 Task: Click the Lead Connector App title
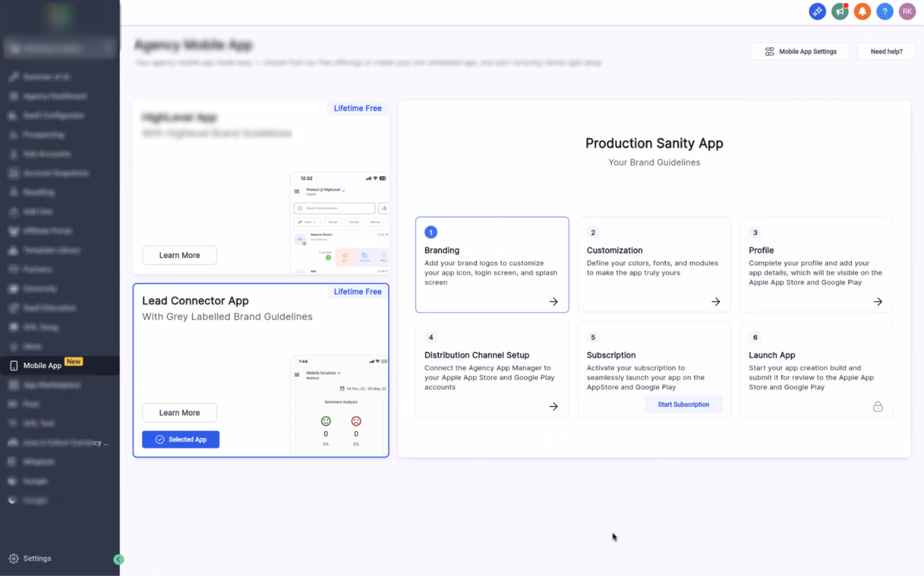195,301
